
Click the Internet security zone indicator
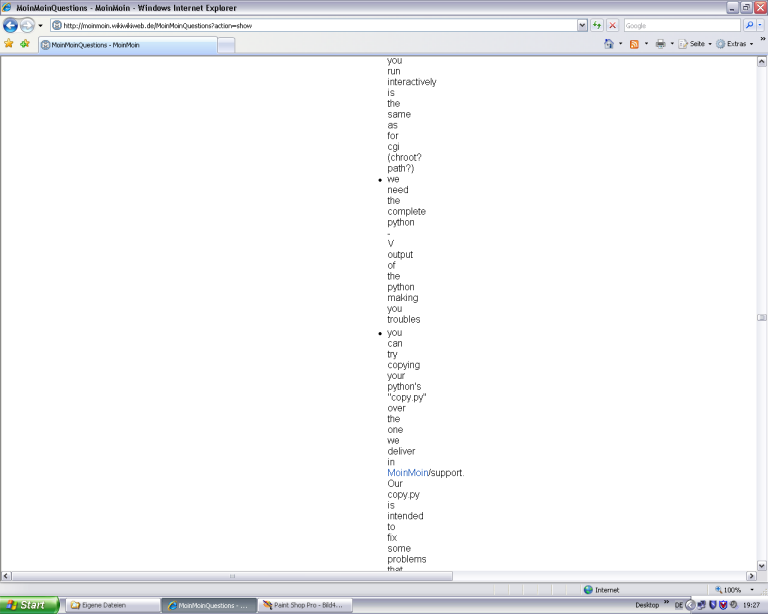[x=601, y=590]
